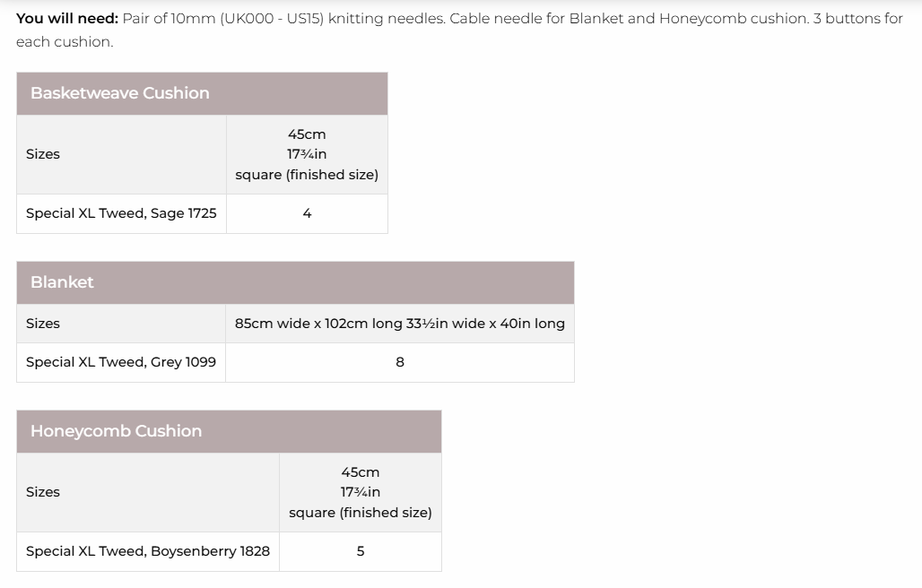Image resolution: width=922 pixels, height=588 pixels.
Task: Select the "Special XL Tweed, Boysenberry 1828" cell
Action: click(148, 551)
